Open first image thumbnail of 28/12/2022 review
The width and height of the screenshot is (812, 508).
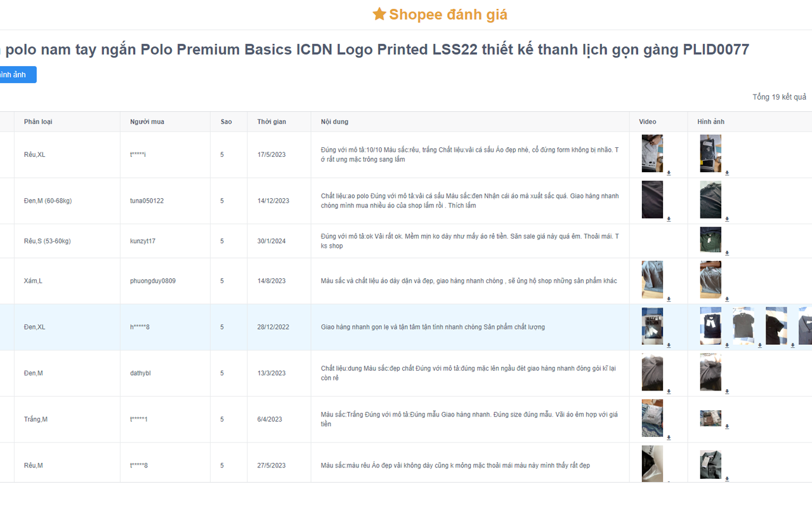(x=710, y=326)
